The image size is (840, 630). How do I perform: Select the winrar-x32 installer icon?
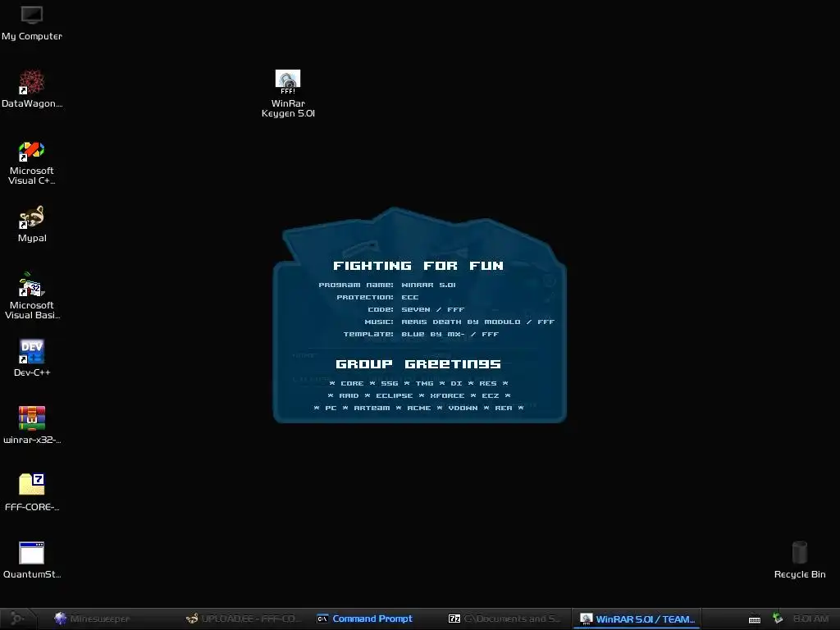[x=32, y=426]
